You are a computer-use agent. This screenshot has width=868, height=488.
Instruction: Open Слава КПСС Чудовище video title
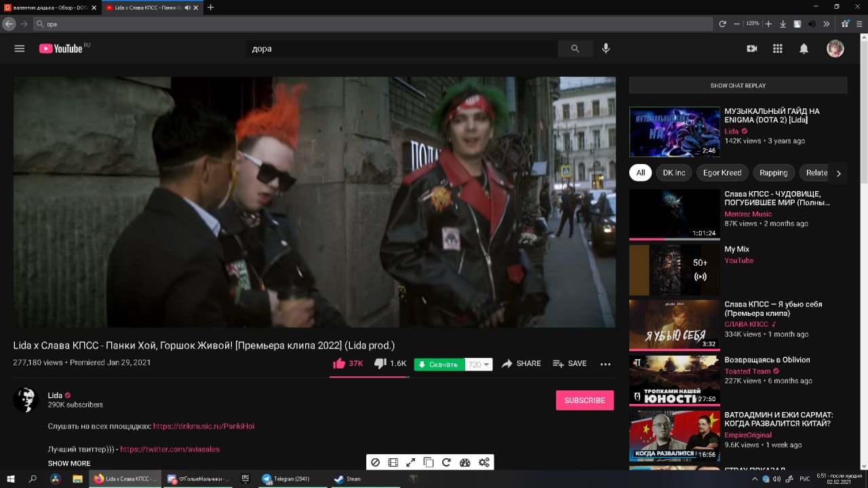(x=777, y=198)
